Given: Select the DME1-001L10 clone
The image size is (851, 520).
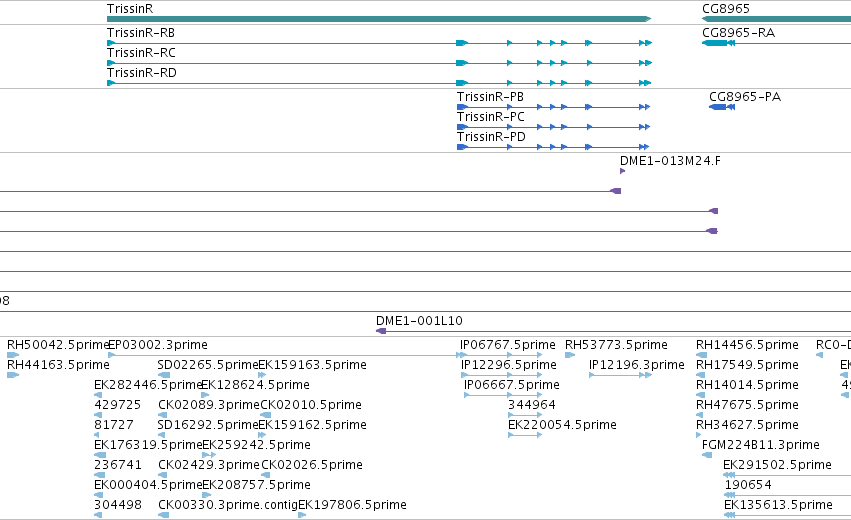Looking at the screenshot, I should point(419,321).
